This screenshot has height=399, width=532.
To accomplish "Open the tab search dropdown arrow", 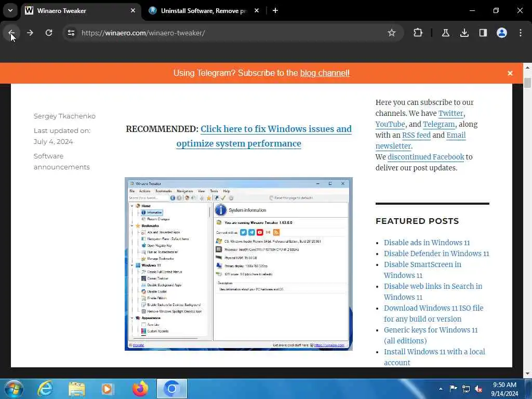I will point(10,10).
